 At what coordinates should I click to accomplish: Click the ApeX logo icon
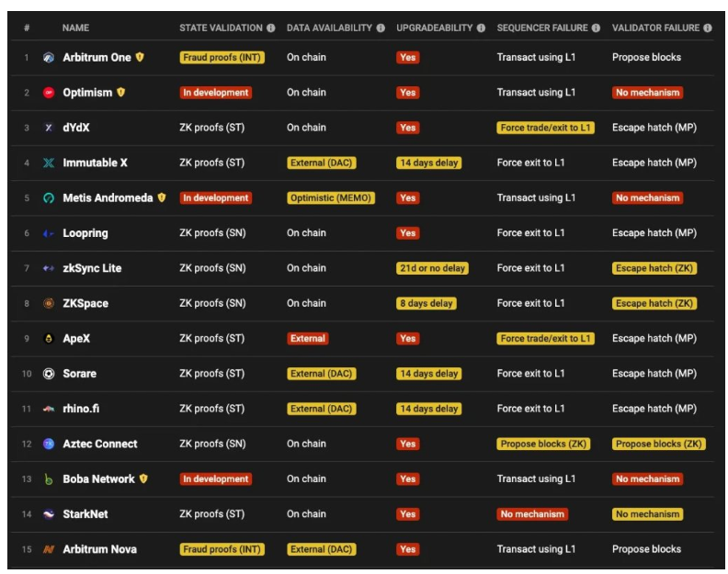[49, 339]
